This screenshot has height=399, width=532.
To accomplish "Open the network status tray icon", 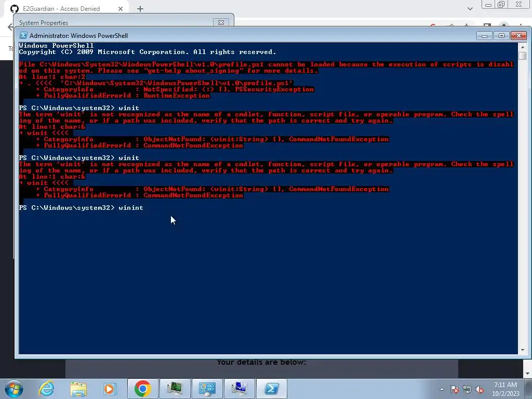I will pos(467,389).
